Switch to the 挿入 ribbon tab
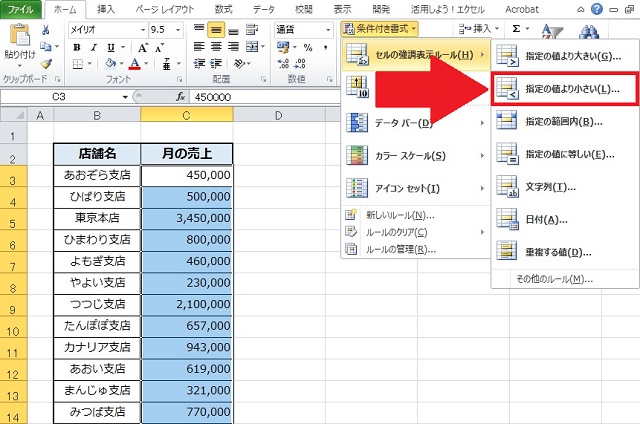 (106, 9)
